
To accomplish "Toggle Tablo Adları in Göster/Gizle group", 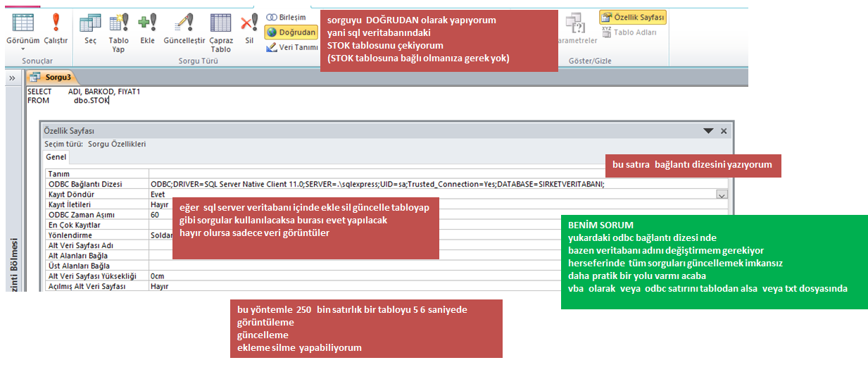I will click(x=629, y=32).
